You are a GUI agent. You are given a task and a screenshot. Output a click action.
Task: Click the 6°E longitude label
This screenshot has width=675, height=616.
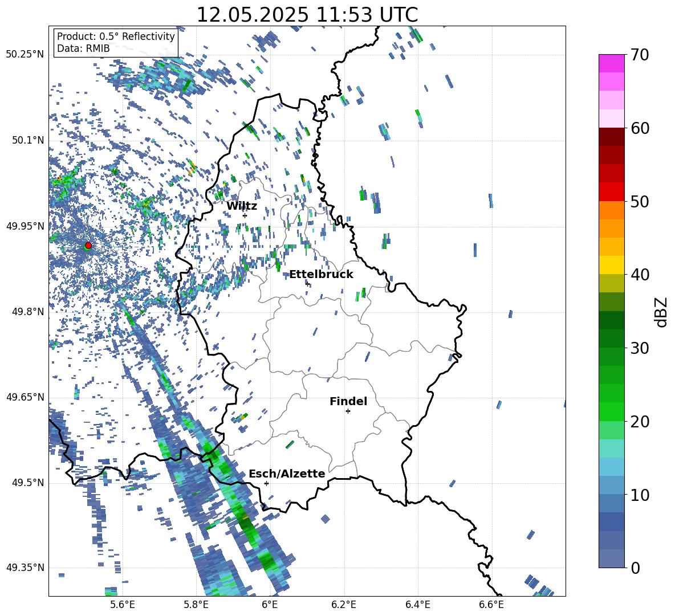[x=270, y=605]
